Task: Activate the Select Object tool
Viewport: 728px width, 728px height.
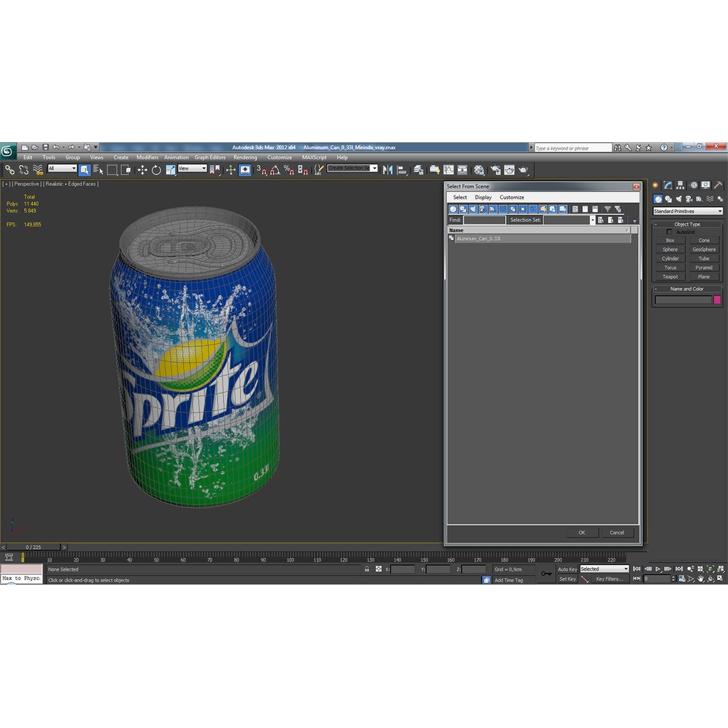Action: click(84, 170)
